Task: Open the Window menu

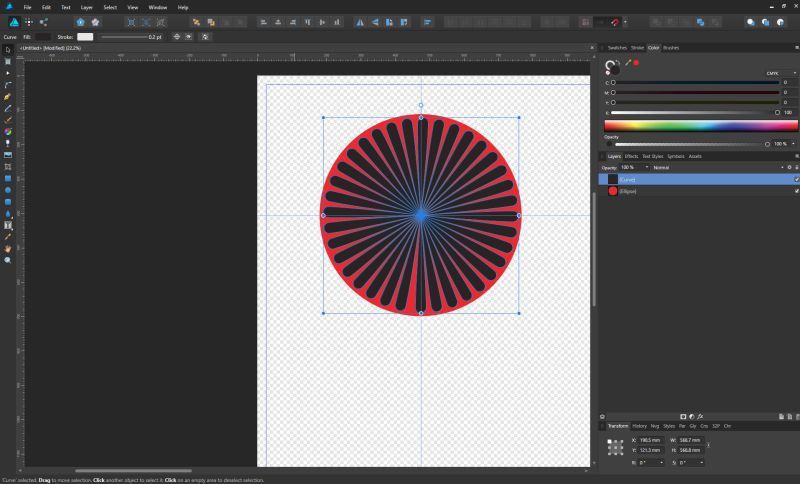Action: [x=158, y=8]
